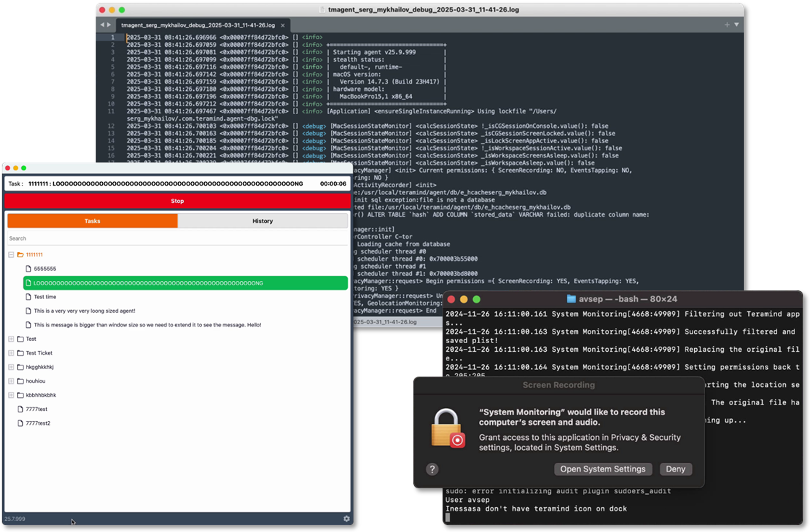
Task: Expand the houhiou folder
Action: 11,381
